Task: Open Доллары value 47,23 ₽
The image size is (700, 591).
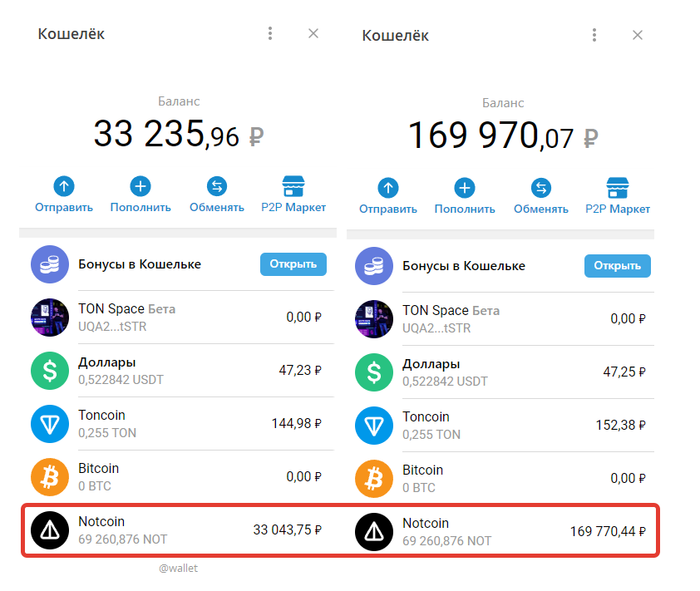Action: click(300, 370)
